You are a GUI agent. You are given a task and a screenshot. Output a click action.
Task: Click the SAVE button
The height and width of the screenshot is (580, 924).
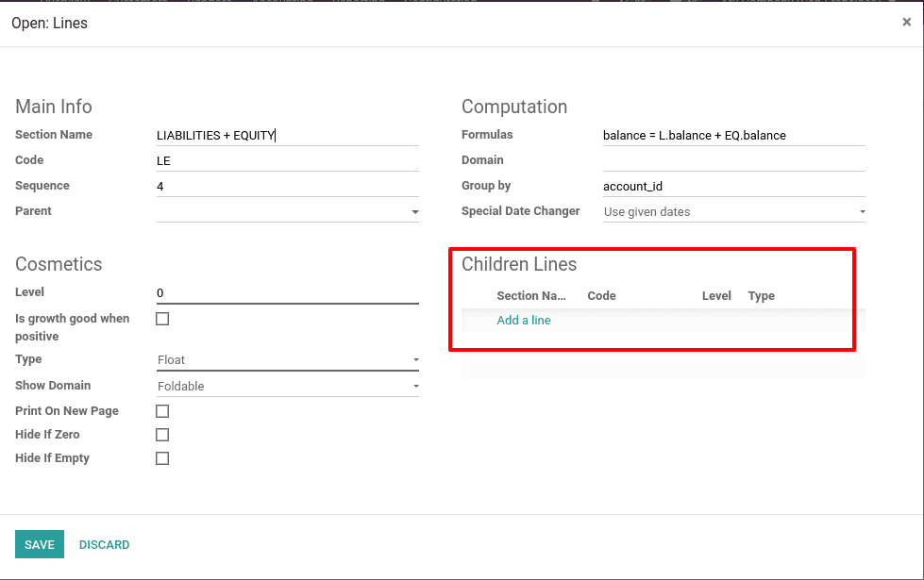coord(40,545)
